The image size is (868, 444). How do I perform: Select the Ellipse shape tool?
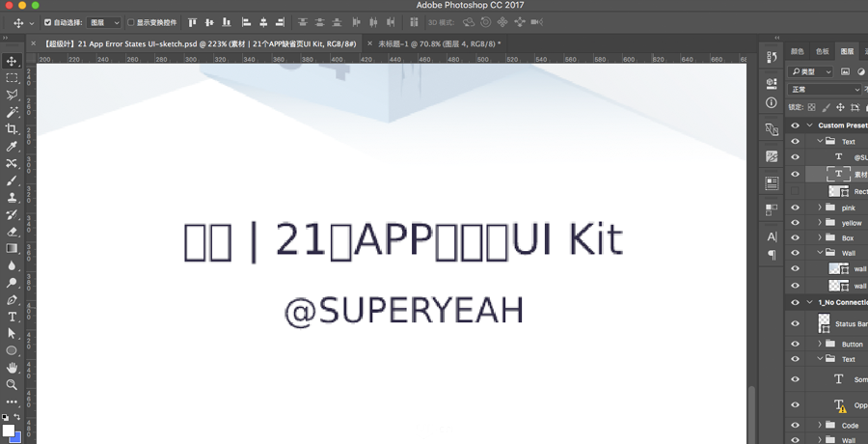[11, 351]
